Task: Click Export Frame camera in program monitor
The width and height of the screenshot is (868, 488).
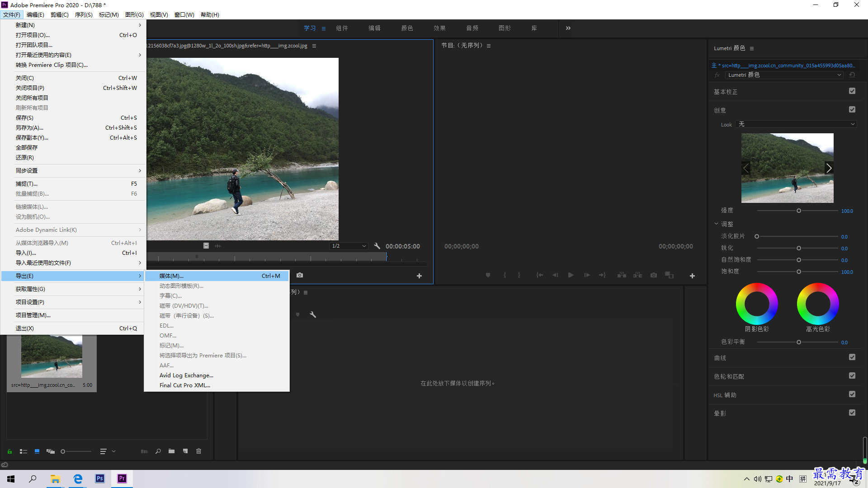Action: (x=654, y=275)
